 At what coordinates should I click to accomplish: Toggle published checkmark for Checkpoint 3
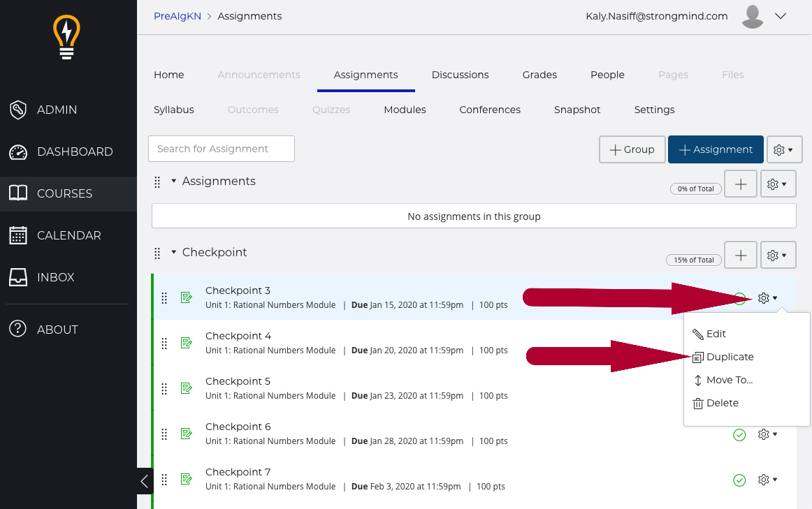pyautogui.click(x=741, y=299)
